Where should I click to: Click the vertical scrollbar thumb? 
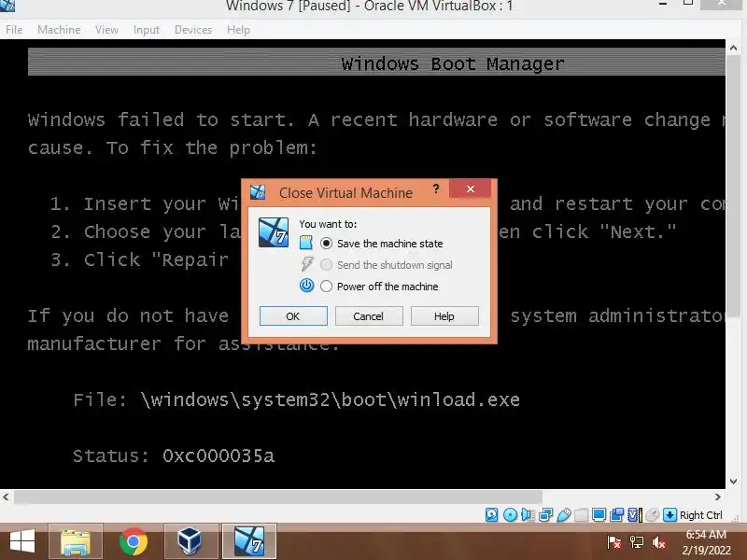coord(733,186)
